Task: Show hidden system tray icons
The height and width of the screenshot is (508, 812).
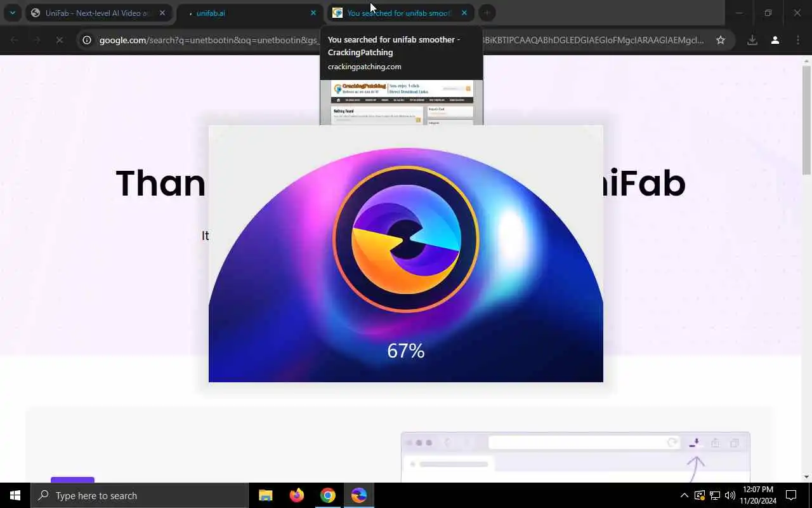Action: [684, 495]
